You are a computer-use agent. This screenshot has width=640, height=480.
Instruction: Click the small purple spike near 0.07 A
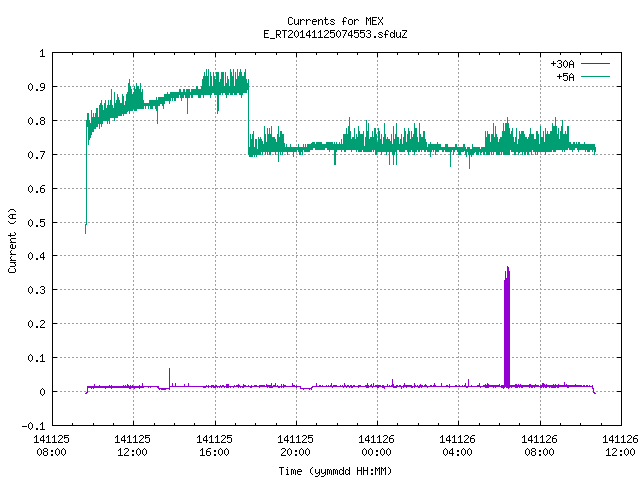tap(169, 378)
